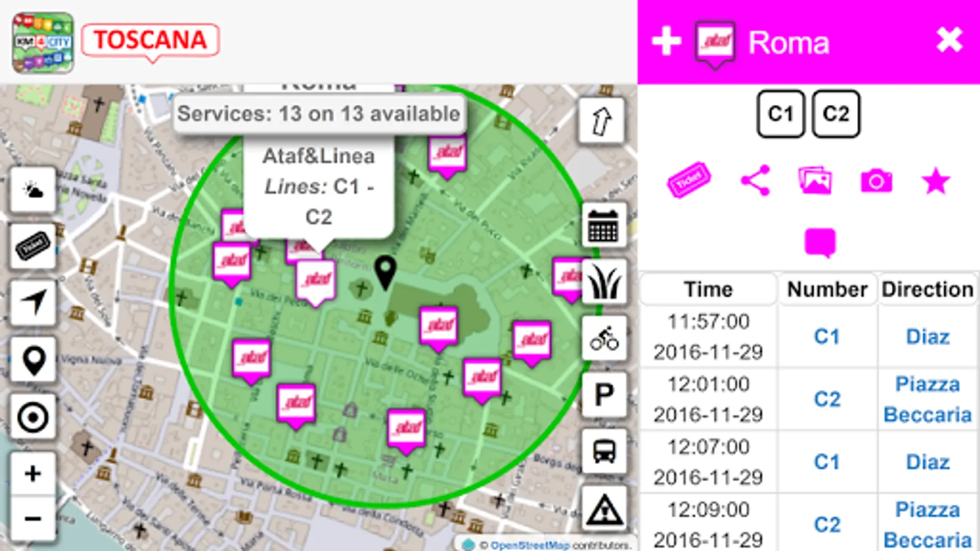The height and width of the screenshot is (551, 980).
Task: Share the Roma bus stop
Action: (x=755, y=181)
